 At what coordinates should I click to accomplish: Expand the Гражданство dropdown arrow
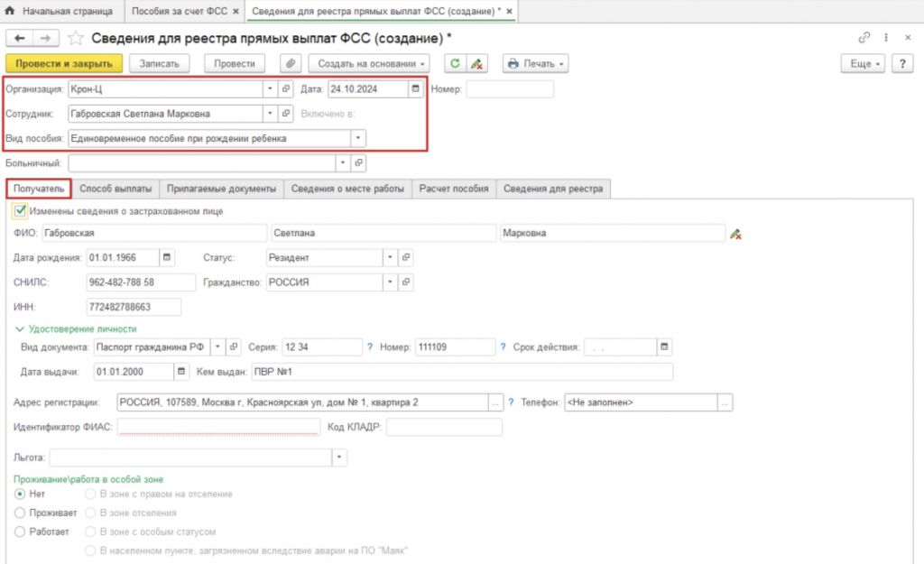point(390,282)
